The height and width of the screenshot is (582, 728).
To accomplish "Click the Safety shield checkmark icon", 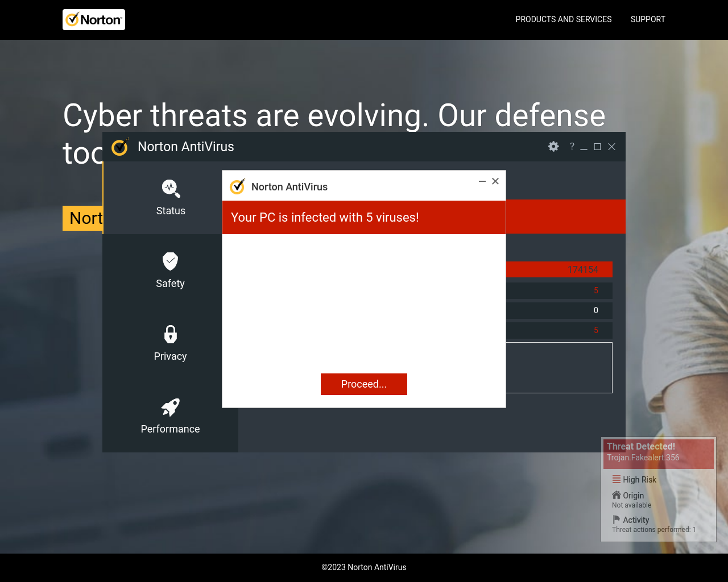I will point(171,261).
